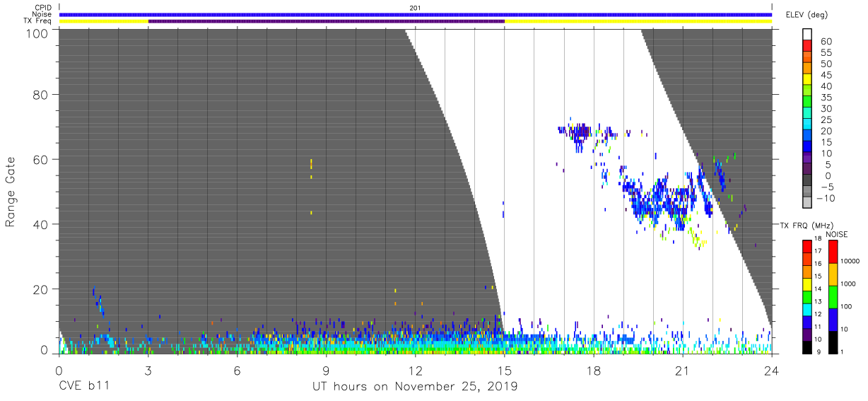The width and height of the screenshot is (868, 401).
Task: Select the blue Noise strip above the plot
Action: 416,14
